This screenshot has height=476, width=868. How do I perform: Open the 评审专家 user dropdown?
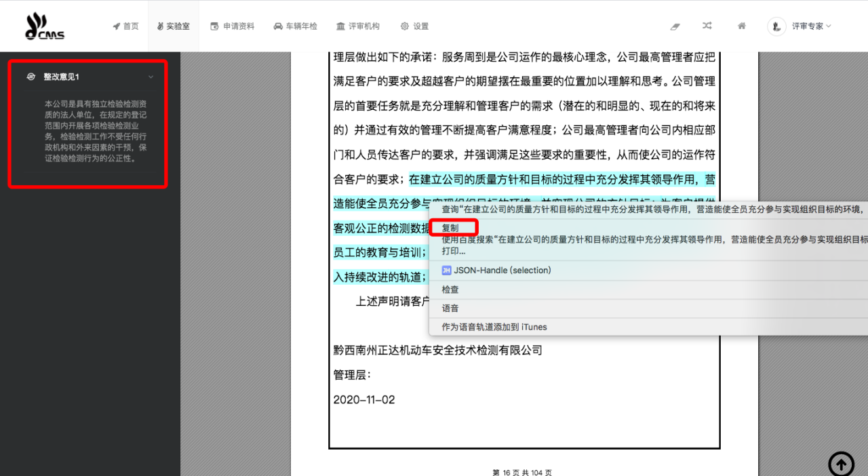pos(811,26)
